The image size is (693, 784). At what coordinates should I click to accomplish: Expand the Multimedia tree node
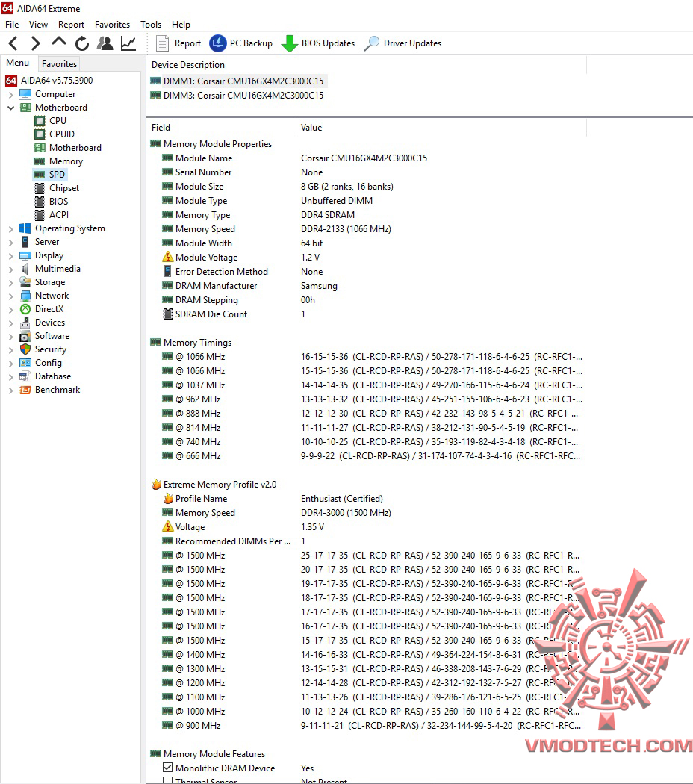10,269
